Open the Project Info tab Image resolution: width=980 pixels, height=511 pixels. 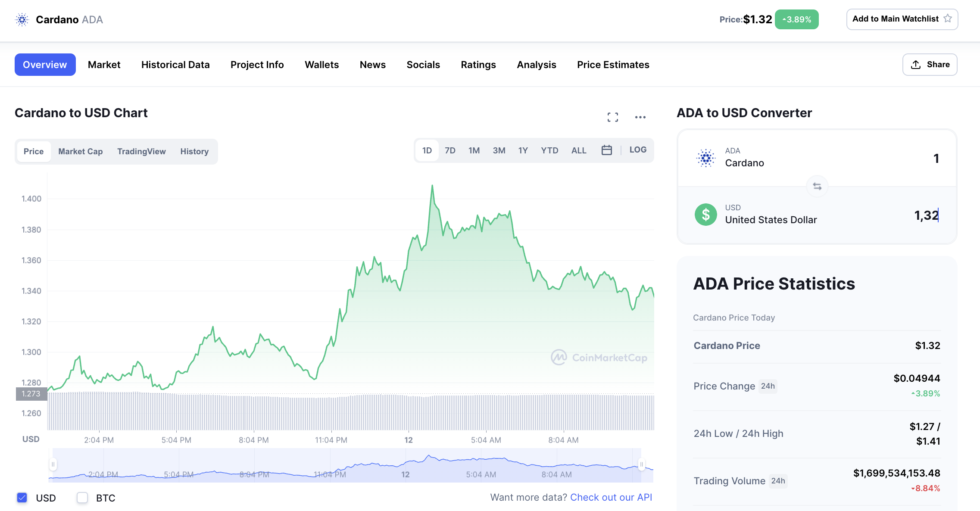pos(257,65)
